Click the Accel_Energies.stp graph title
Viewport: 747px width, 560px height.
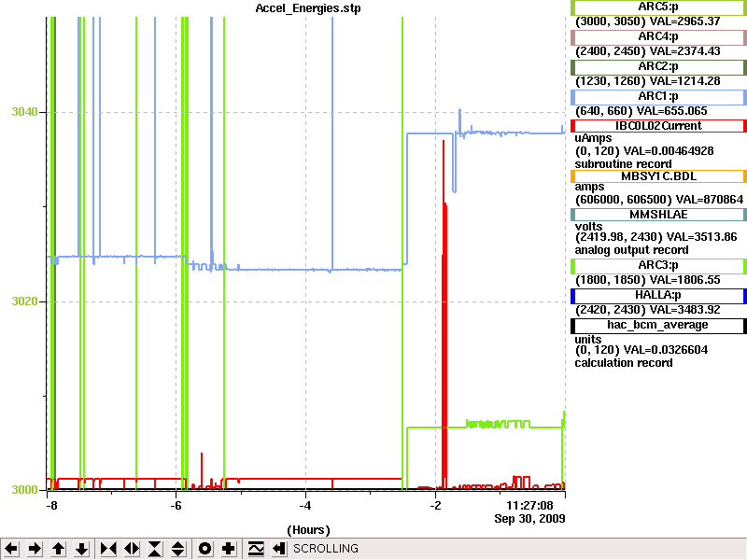tap(308, 8)
